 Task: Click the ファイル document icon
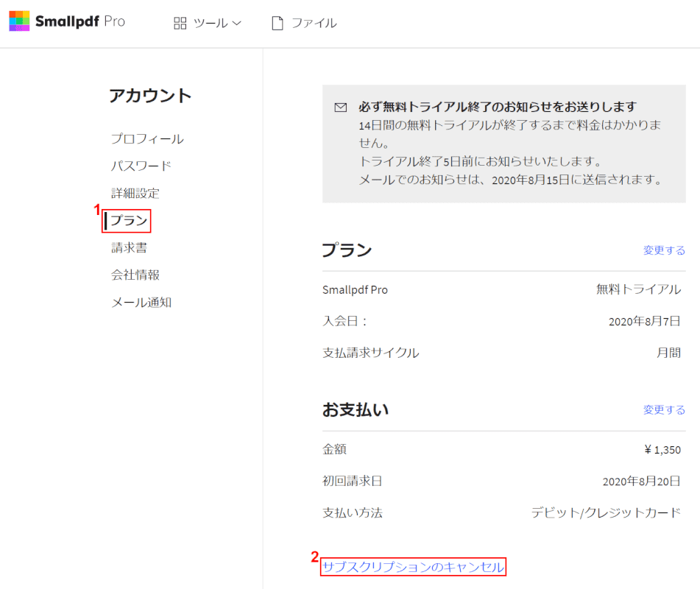pyautogui.click(x=277, y=24)
